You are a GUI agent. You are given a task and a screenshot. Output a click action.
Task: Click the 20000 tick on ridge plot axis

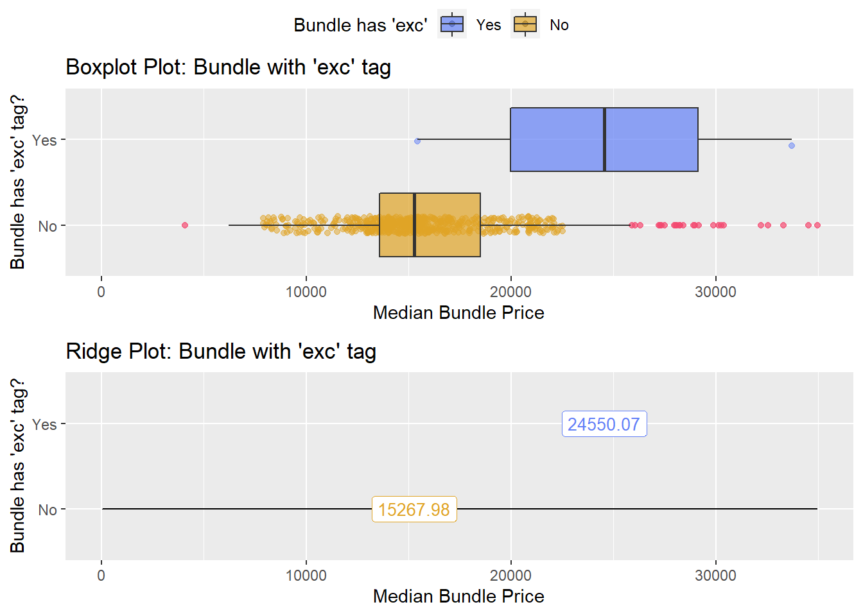coord(510,576)
